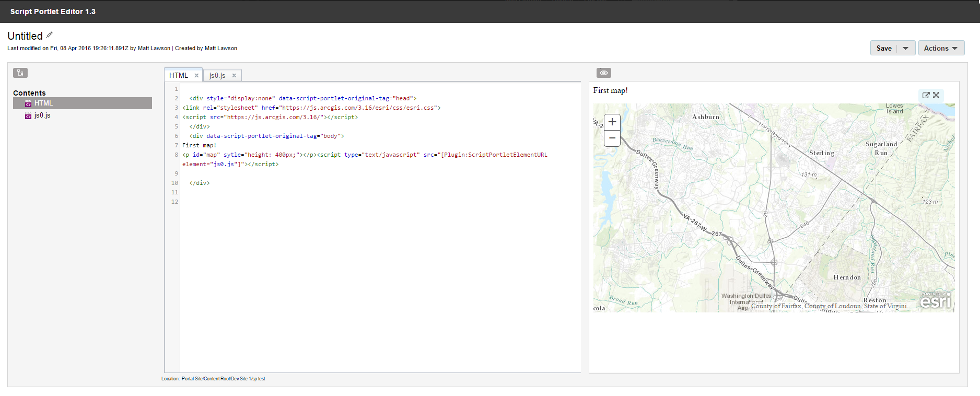
Task: Click line number 1 in the gutter
Action: point(176,89)
